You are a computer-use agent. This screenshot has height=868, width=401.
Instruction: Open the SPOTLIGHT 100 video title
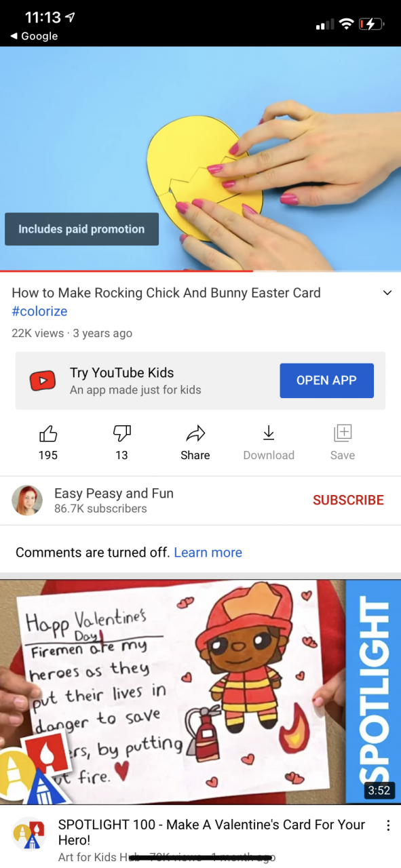[x=212, y=833]
